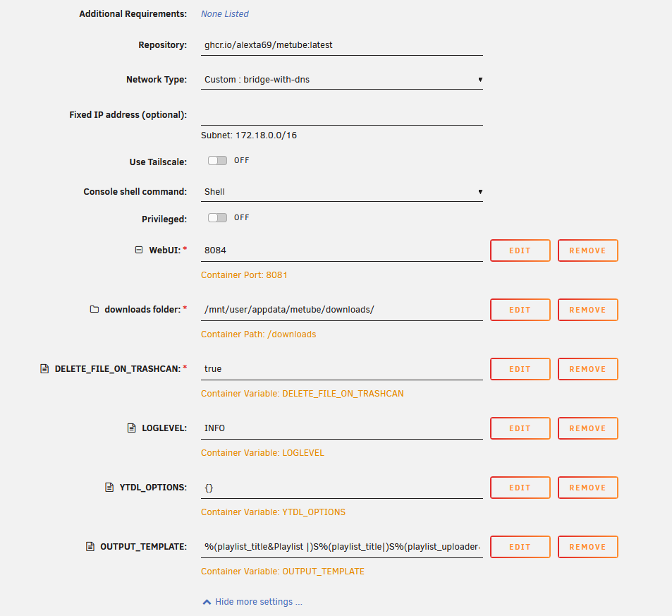The image size is (672, 616).
Task: Open the None Listed requirements link
Action: 224,13
